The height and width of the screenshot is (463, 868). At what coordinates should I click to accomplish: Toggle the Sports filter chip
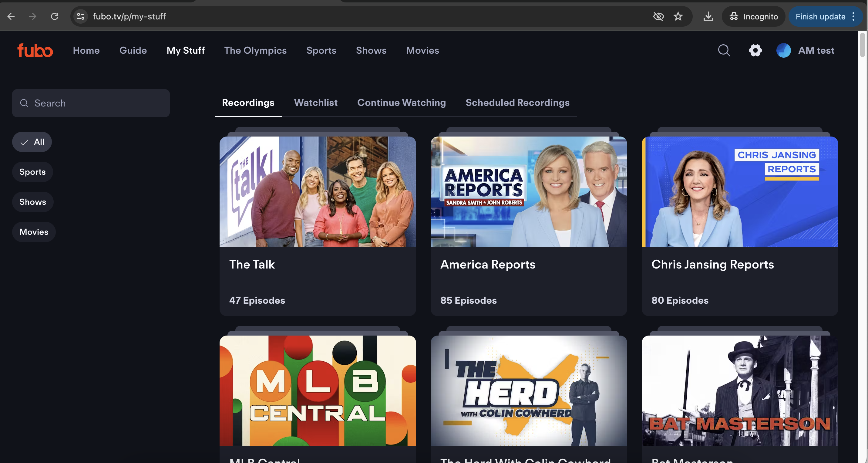pyautogui.click(x=32, y=172)
